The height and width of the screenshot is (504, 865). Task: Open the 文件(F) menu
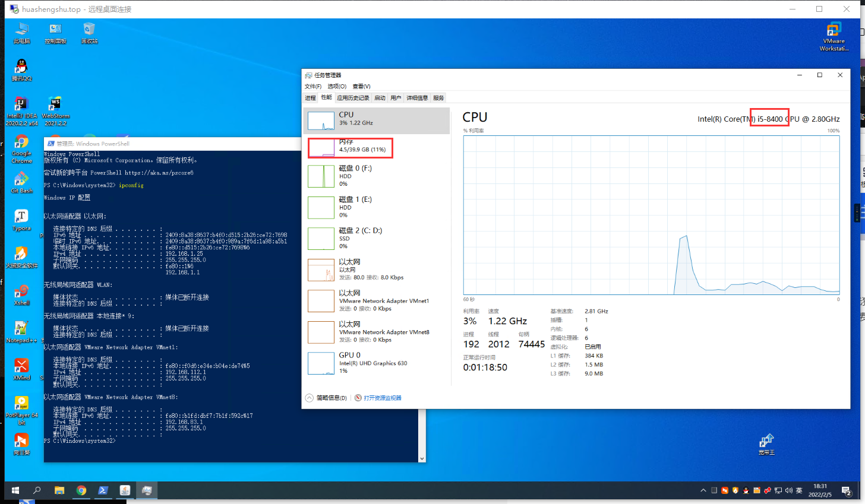(x=313, y=87)
